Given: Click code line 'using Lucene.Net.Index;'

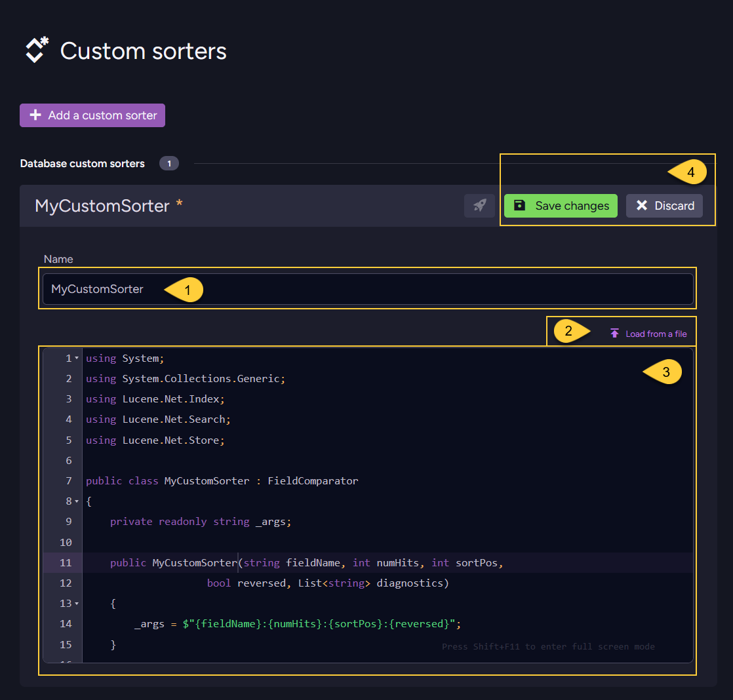Looking at the screenshot, I should 155,399.
